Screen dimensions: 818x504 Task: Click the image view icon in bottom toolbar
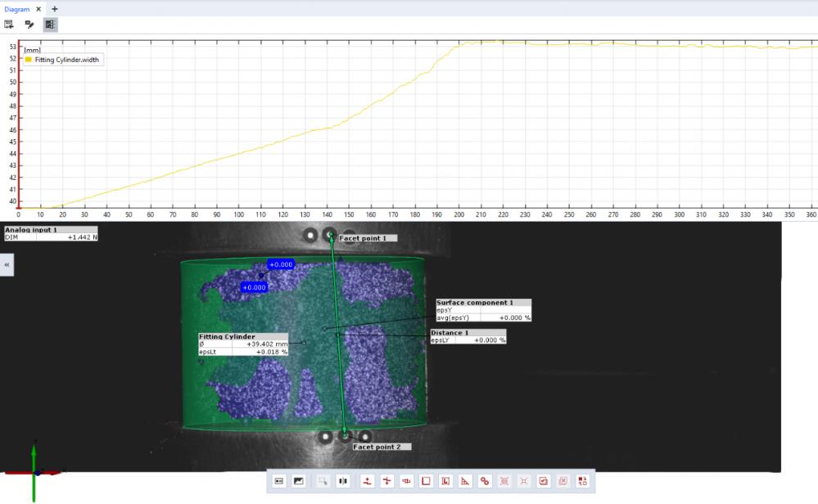coord(299,481)
